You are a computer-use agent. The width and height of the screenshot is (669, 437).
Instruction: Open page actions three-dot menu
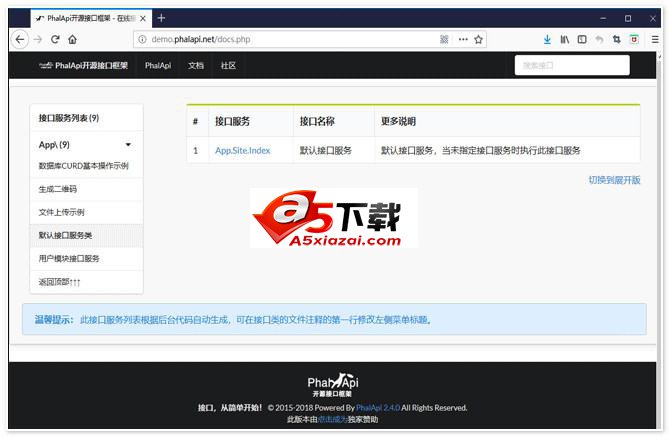pyautogui.click(x=463, y=39)
